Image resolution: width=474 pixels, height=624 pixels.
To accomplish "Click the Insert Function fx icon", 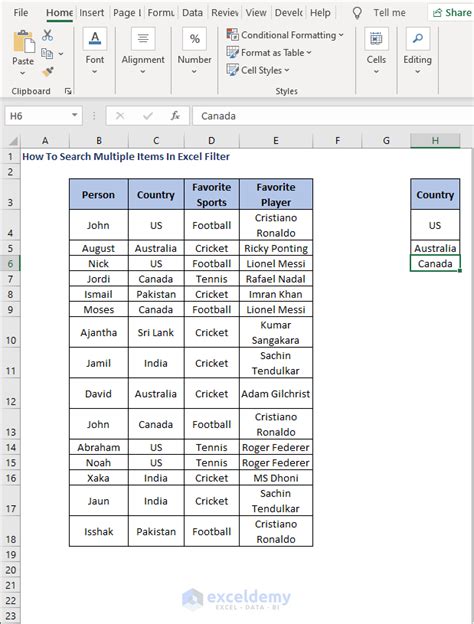I will pos(175,116).
